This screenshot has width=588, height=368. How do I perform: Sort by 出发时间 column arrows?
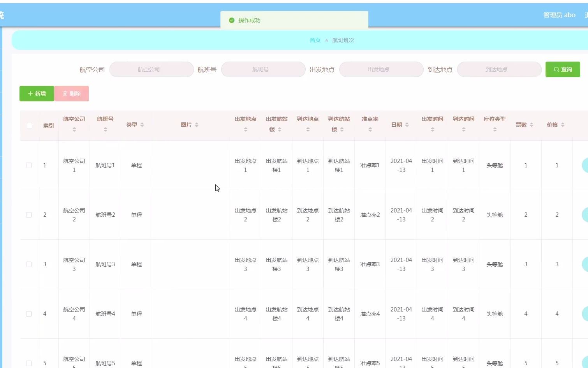click(432, 129)
